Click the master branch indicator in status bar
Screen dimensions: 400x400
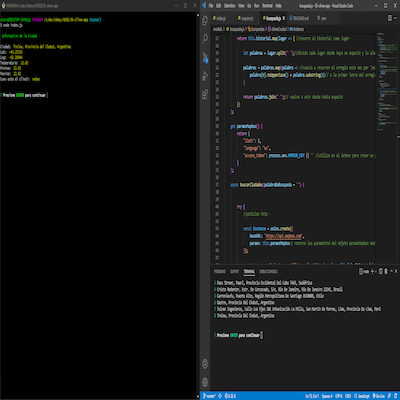pyautogui.click(x=209, y=396)
